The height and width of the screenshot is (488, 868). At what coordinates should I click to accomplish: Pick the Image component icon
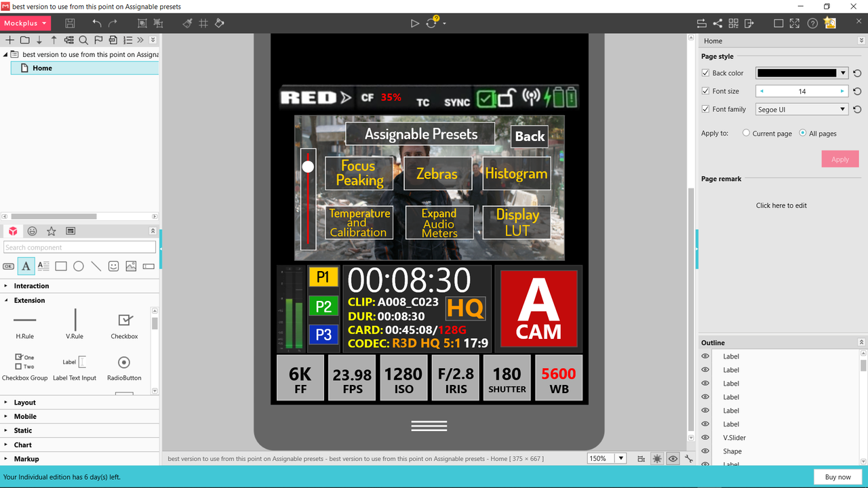pos(131,266)
